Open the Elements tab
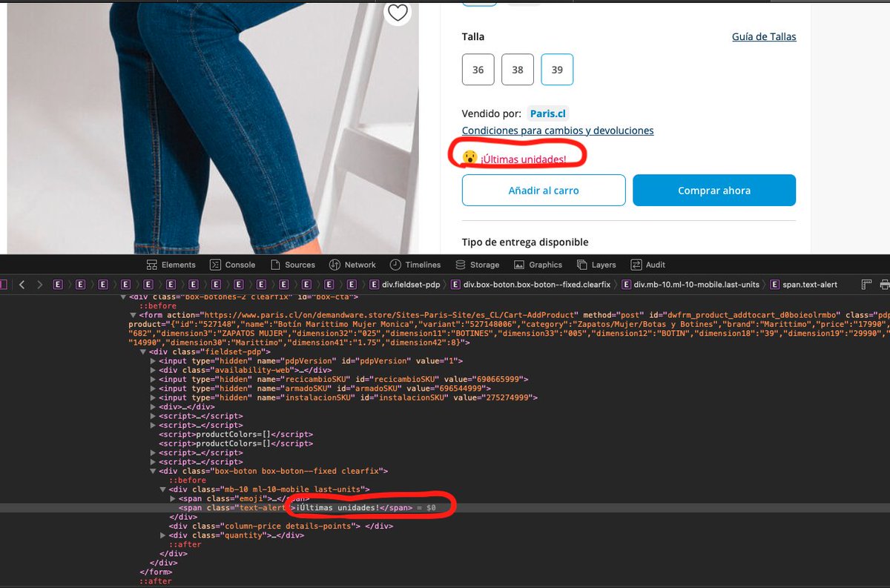This screenshot has width=890, height=588. point(171,265)
